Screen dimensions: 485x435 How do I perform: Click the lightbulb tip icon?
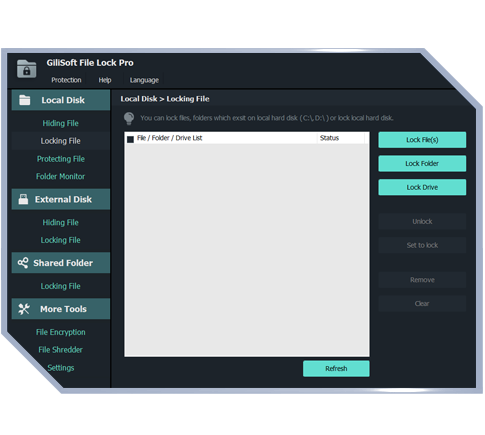coord(129,118)
